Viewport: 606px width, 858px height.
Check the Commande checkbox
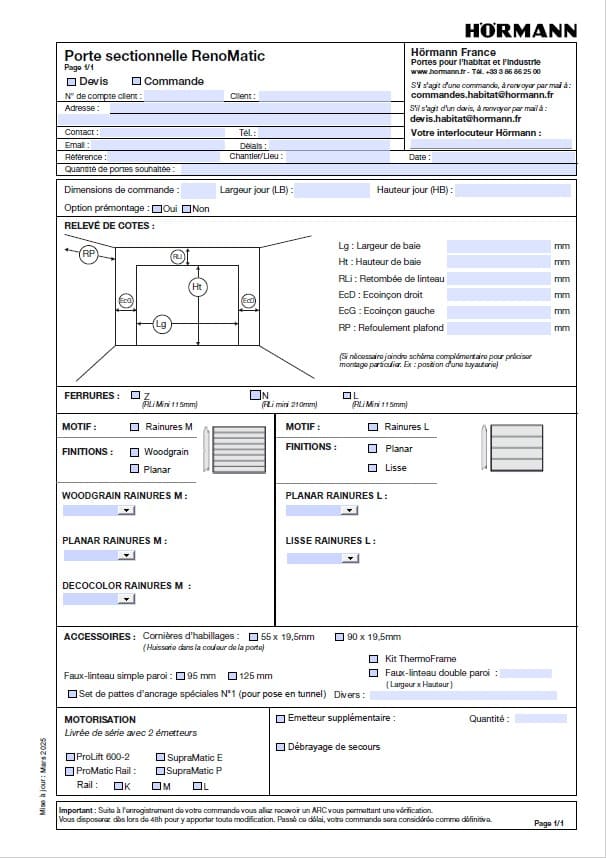point(136,81)
